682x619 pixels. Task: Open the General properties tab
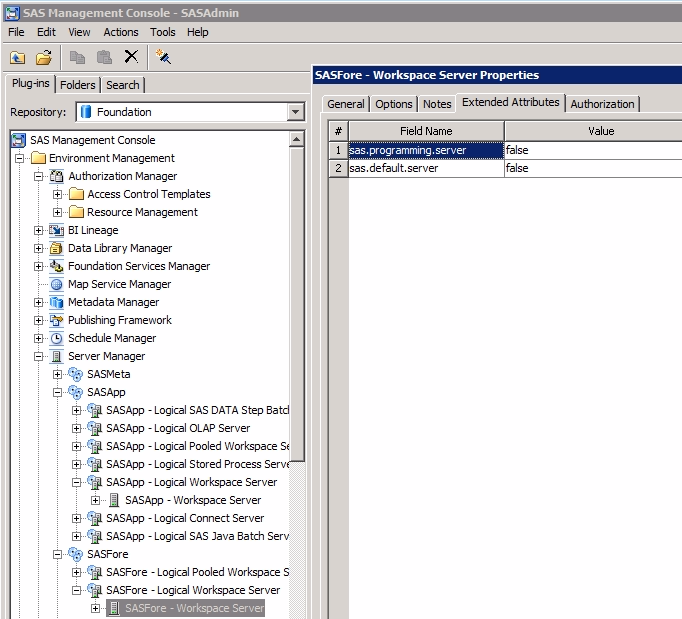tap(346, 104)
